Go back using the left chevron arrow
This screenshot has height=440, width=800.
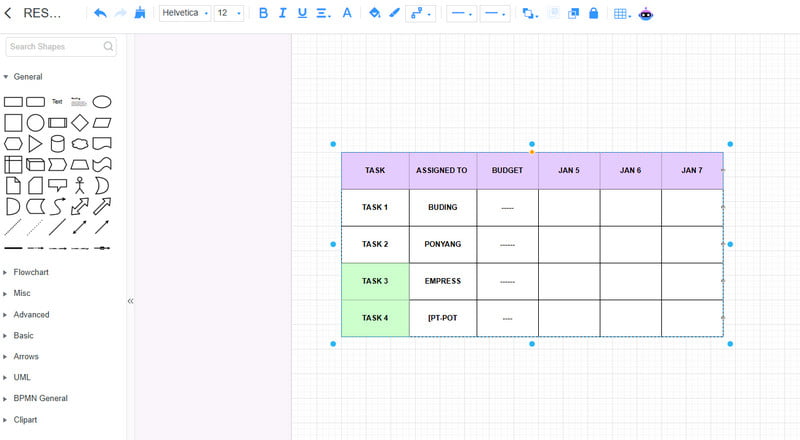point(8,13)
